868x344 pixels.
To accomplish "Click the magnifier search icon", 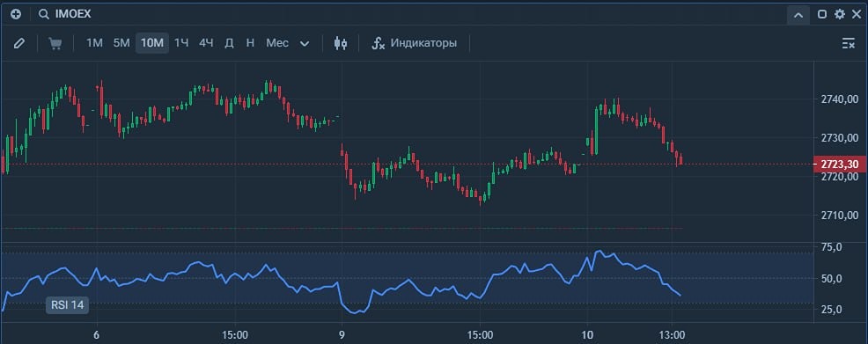I will coord(44,15).
